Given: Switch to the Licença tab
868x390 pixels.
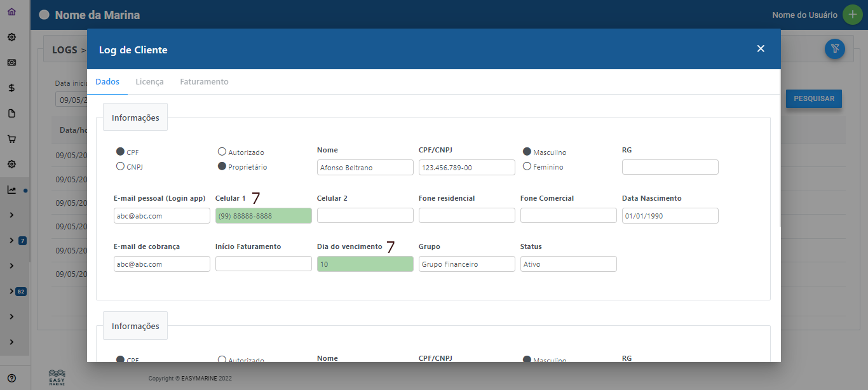Looking at the screenshot, I should coord(149,82).
